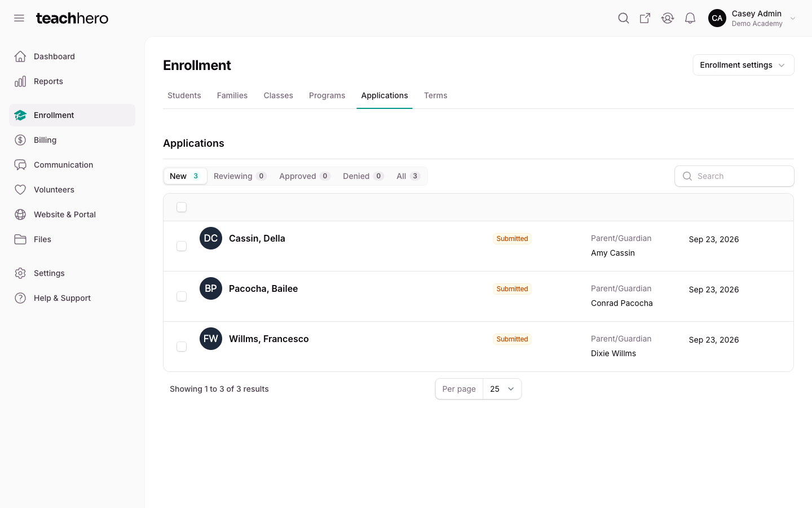Click the Help & Support question icon
This screenshot has width=812, height=508.
20,298
